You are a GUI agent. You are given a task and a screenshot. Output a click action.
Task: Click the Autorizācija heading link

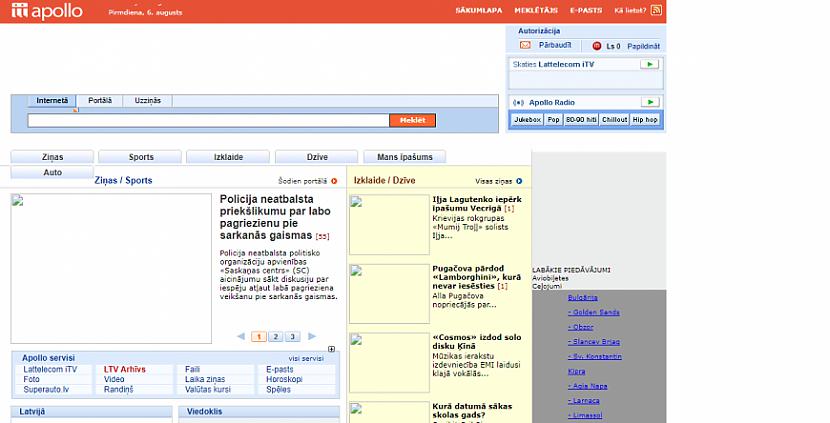[539, 31]
